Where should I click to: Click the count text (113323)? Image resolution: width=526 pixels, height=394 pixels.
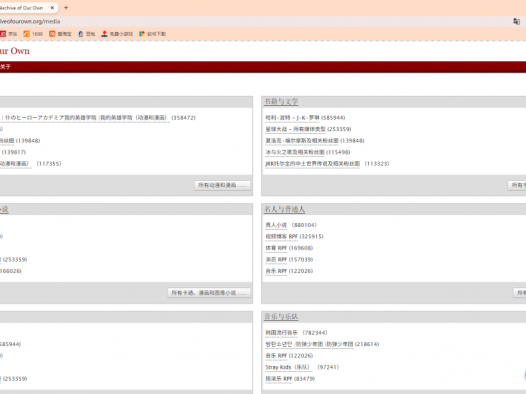pyautogui.click(x=377, y=164)
